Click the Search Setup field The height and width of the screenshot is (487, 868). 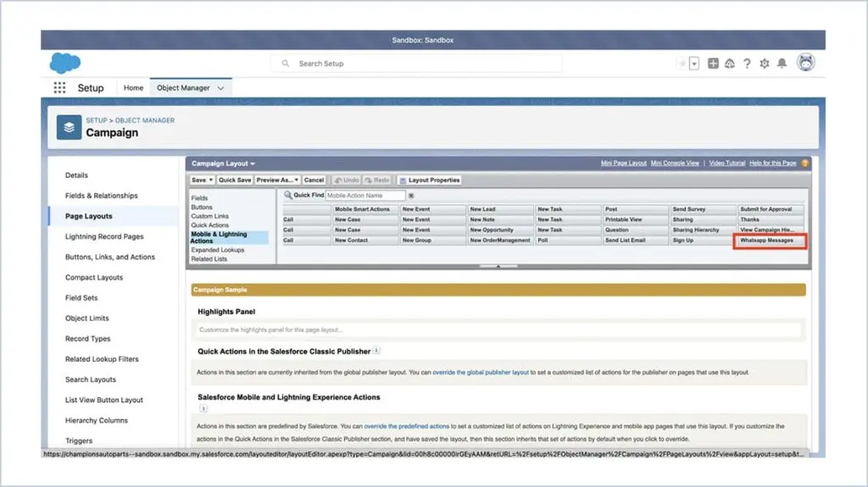(416, 64)
